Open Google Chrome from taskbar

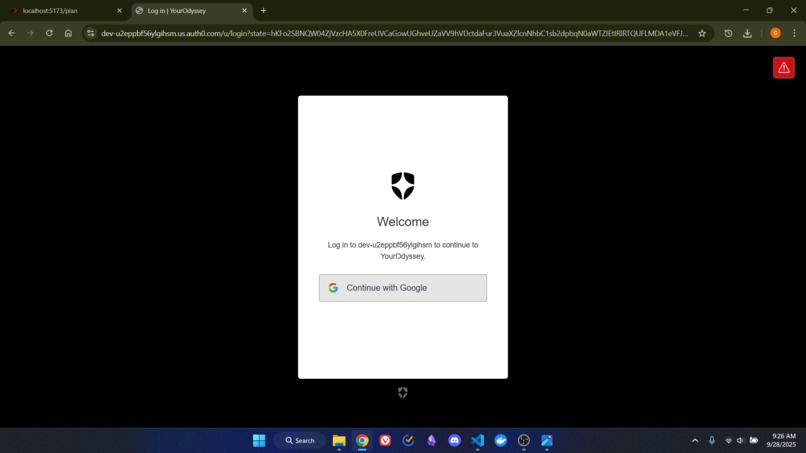[362, 441]
